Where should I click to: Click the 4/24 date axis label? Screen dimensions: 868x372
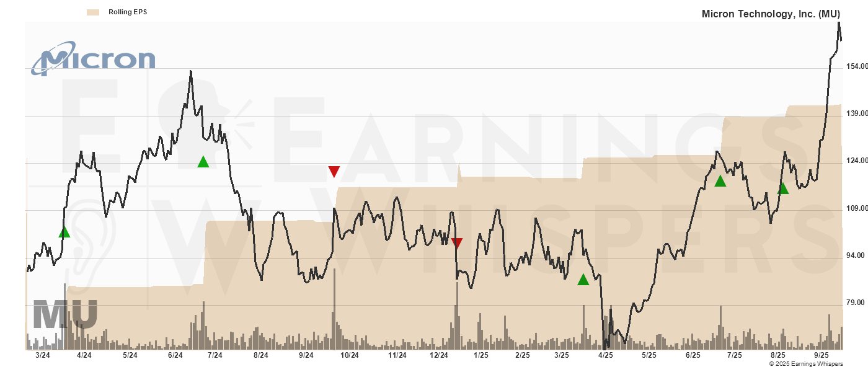[x=84, y=355]
